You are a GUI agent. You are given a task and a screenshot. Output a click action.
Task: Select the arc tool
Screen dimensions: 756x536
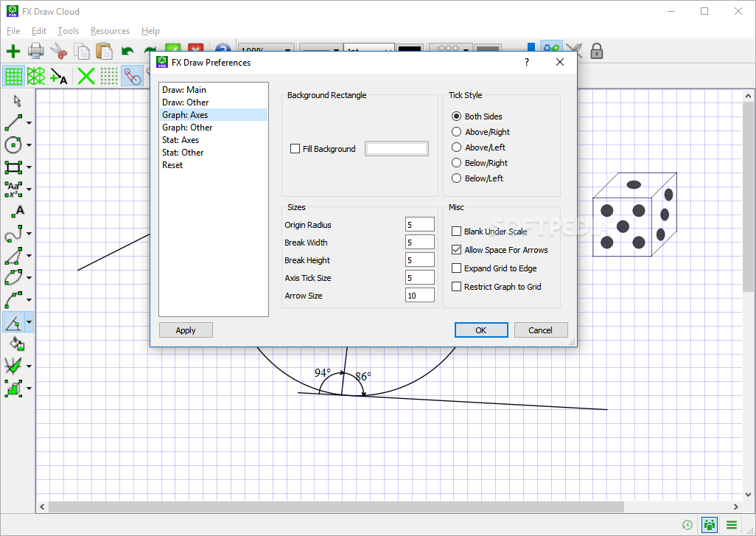[13, 299]
